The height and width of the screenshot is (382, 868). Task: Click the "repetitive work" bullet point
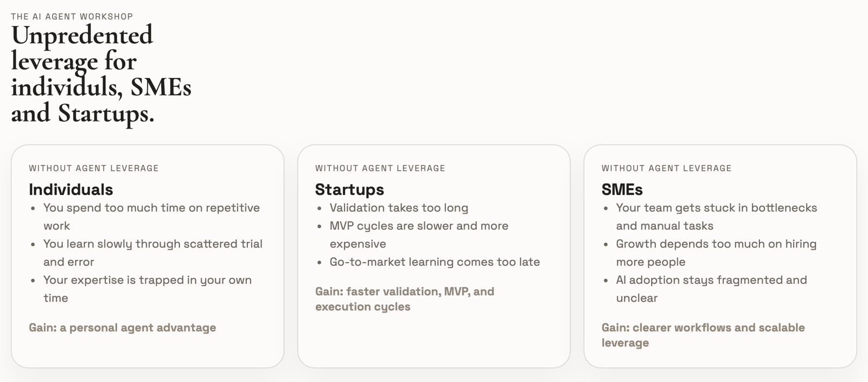tap(151, 208)
